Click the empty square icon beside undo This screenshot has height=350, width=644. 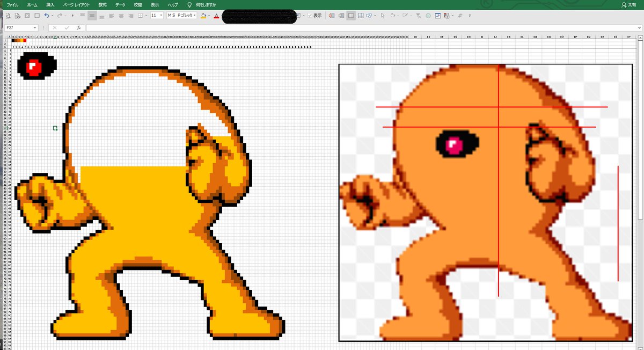point(37,16)
